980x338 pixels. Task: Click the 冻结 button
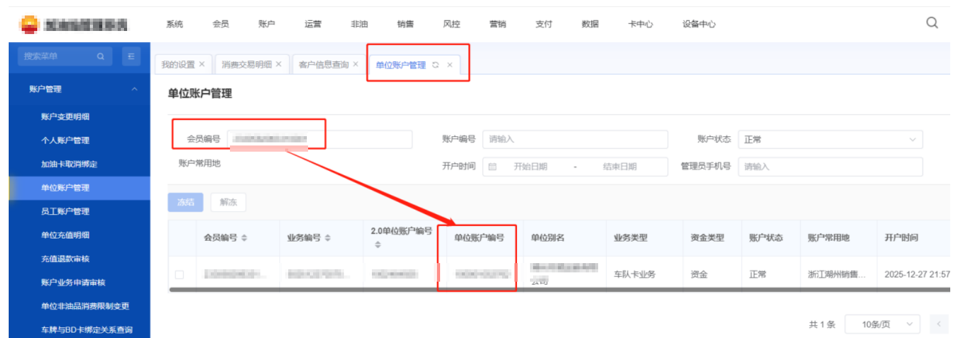185,202
